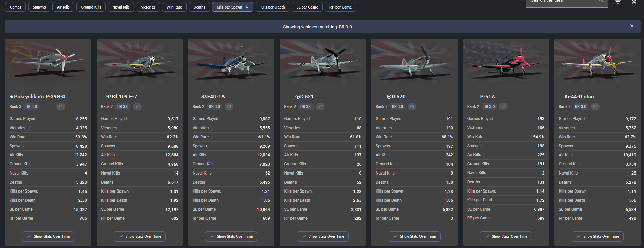644x248 pixels.
Task: Dismiss the BR 3.0 filter banner
Action: click(632, 26)
